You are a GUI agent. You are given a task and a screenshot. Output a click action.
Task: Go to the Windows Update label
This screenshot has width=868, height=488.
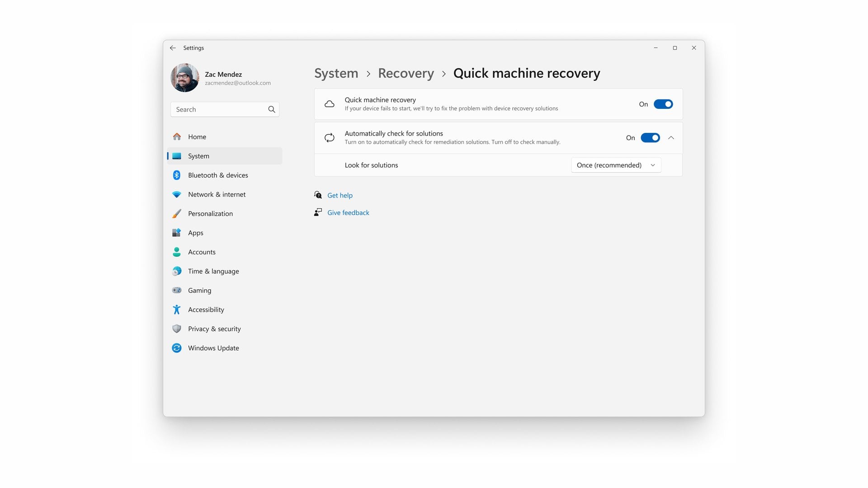[x=213, y=348]
